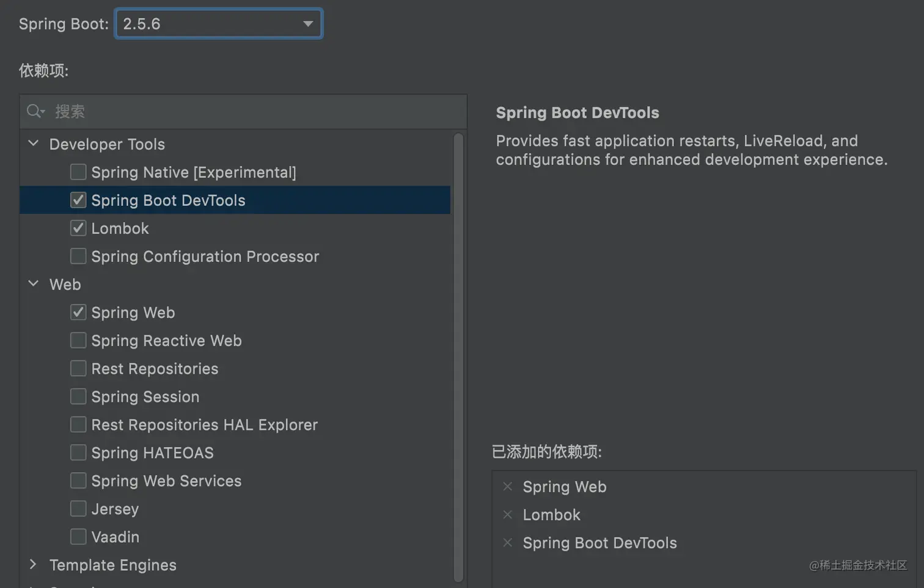Check the Vaadin checkbox

[78, 537]
